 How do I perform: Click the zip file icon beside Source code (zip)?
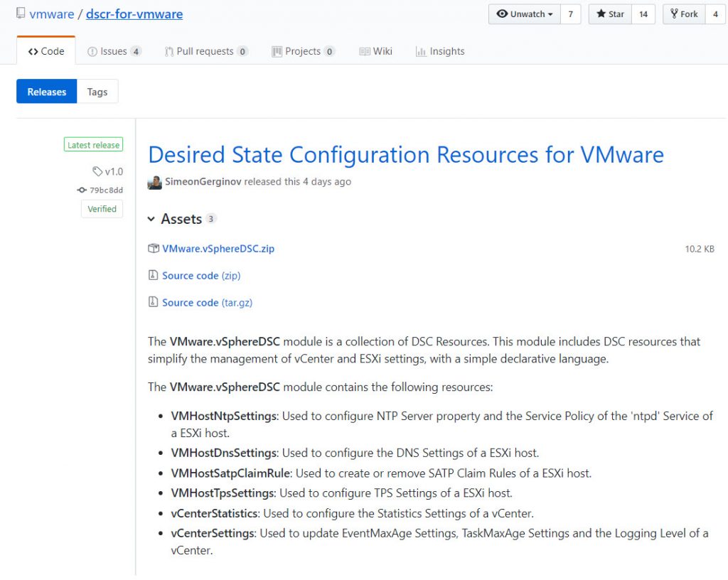154,276
